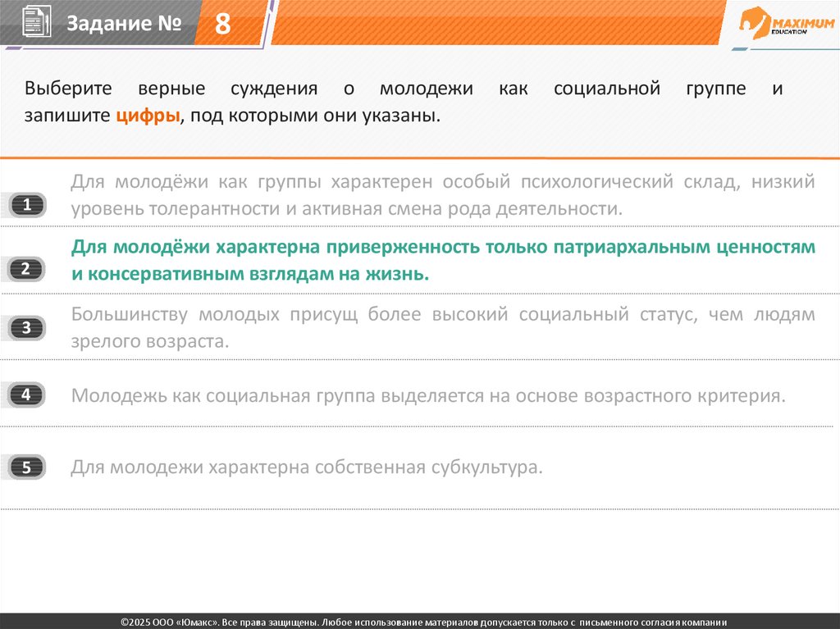The image size is (840, 629).
Task: Select answer number badge 3
Action: [26, 328]
